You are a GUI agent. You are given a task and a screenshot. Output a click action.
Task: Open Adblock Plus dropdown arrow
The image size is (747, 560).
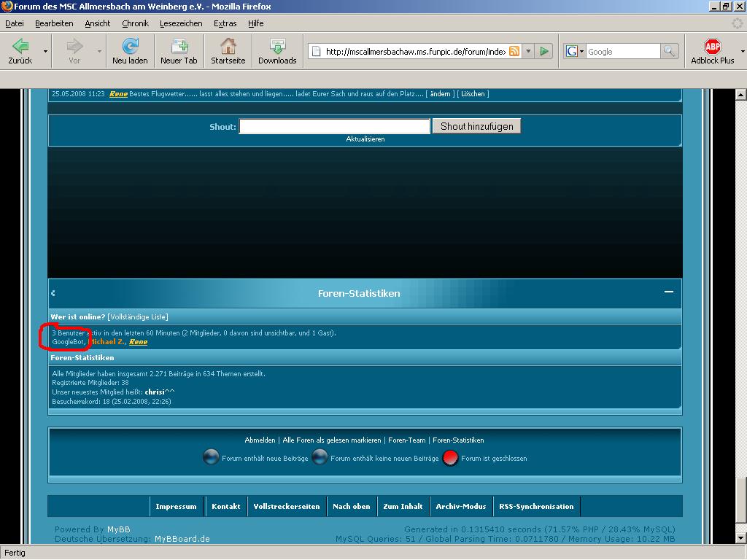click(742, 52)
